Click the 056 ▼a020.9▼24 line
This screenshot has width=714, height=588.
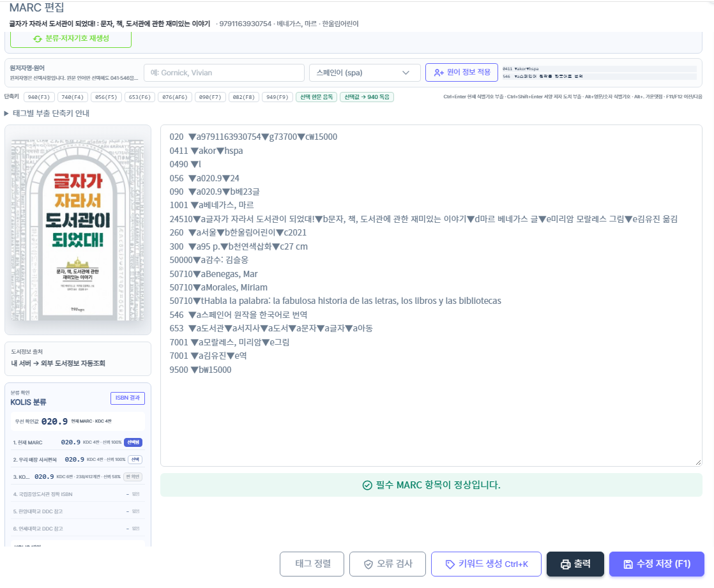(x=204, y=178)
